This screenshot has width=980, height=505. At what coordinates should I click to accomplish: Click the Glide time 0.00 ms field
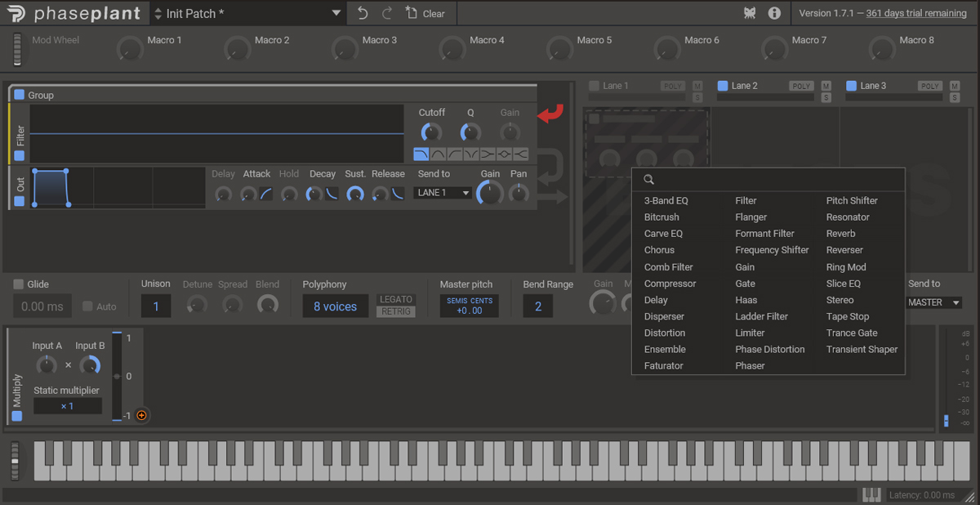(x=42, y=306)
